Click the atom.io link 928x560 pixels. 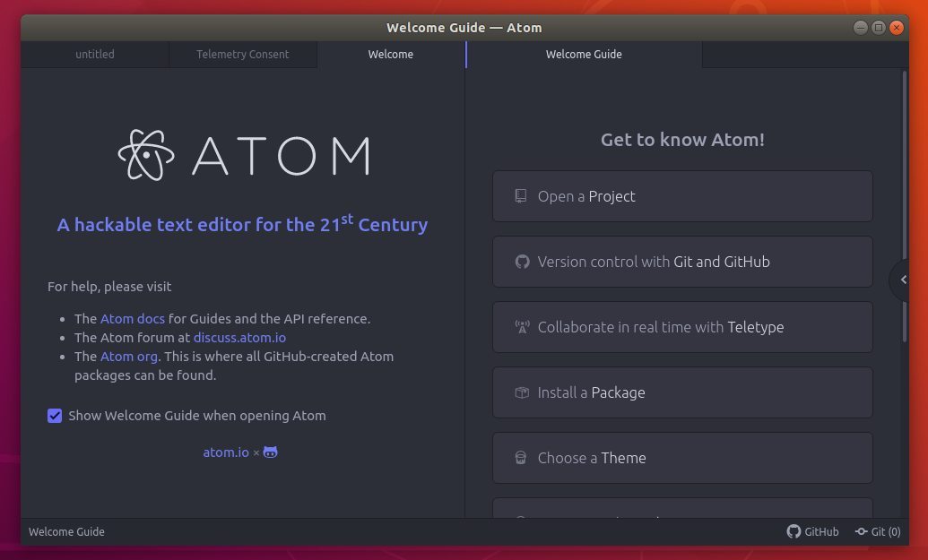point(226,452)
